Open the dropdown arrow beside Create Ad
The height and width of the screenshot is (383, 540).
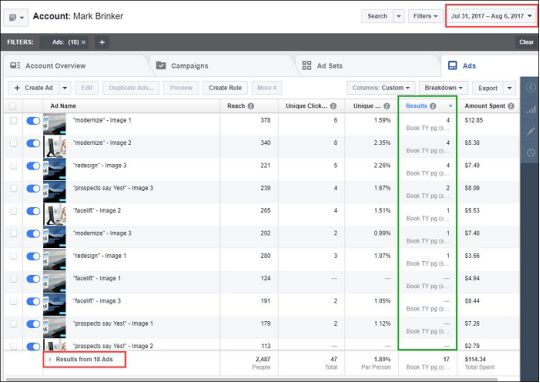[x=65, y=88]
